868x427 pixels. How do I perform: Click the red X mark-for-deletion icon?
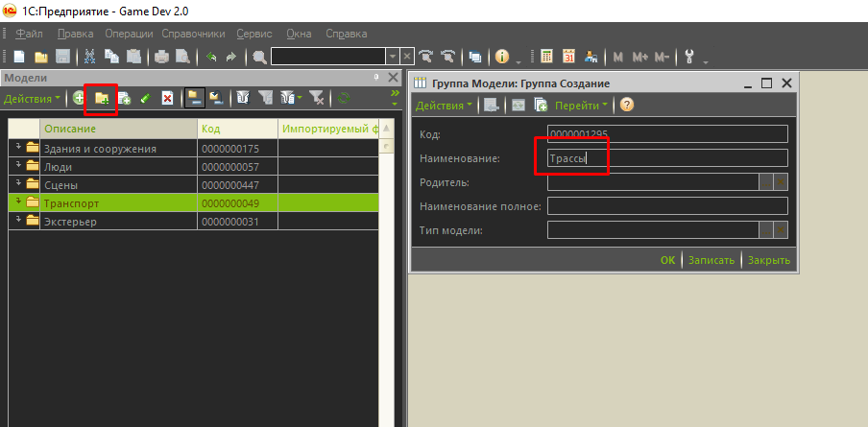click(167, 99)
